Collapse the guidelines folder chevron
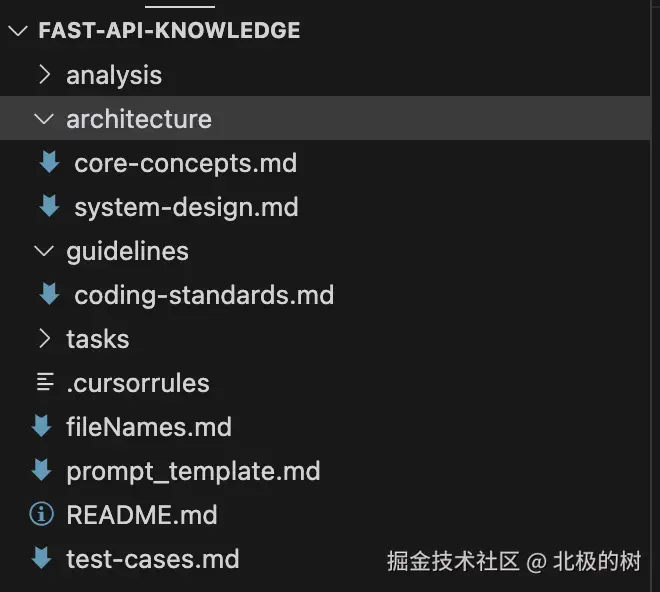660x592 pixels. [x=43, y=251]
